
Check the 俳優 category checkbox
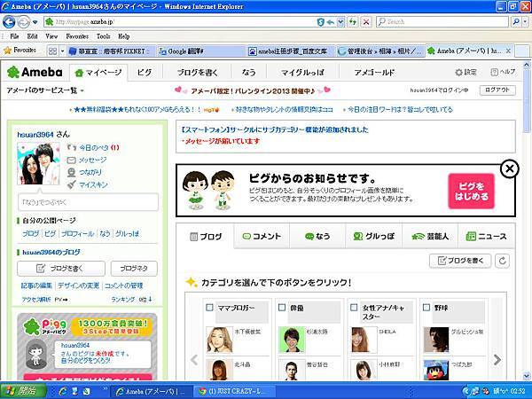282,308
